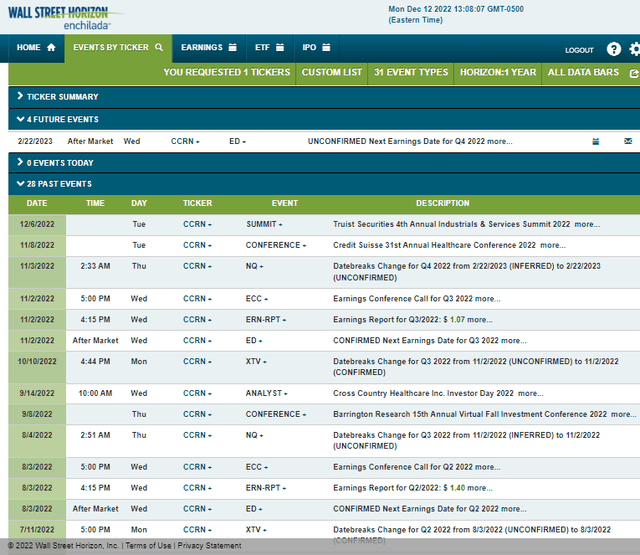Expand the TICKER SUMMARY section
The height and width of the screenshot is (555, 640).
pos(324,97)
